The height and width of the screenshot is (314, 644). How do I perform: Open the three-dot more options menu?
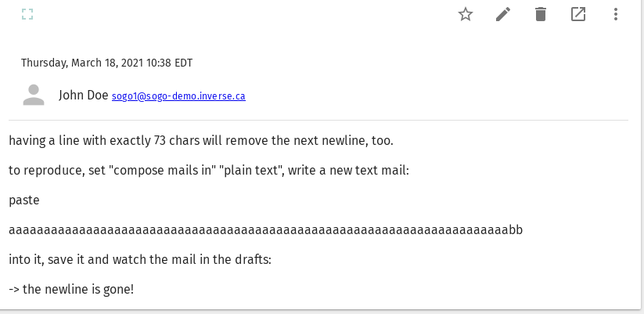tap(616, 14)
